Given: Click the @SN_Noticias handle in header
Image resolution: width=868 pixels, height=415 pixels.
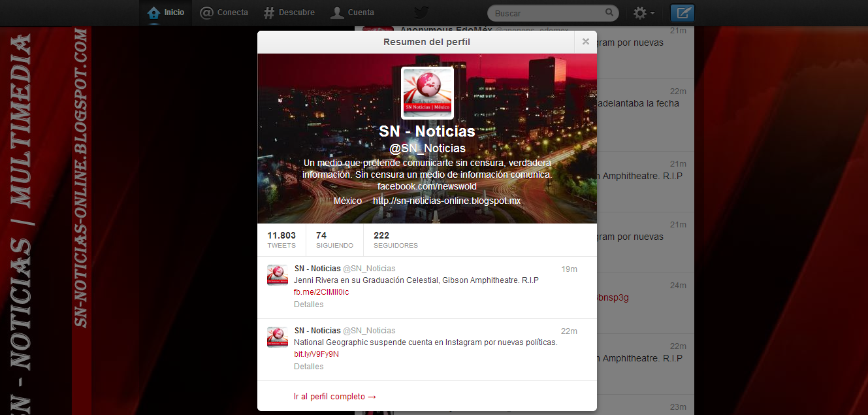Looking at the screenshot, I should [427, 148].
